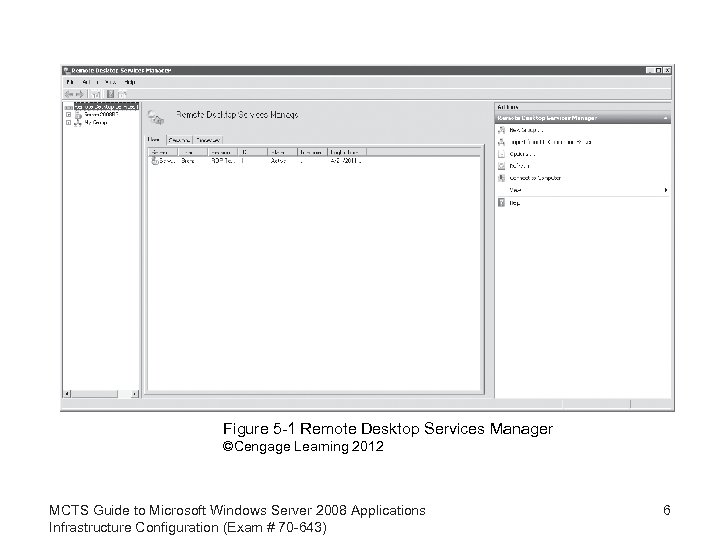The height and width of the screenshot is (540, 720).
Task: Switch to the Processes tab
Action: click(x=208, y=140)
